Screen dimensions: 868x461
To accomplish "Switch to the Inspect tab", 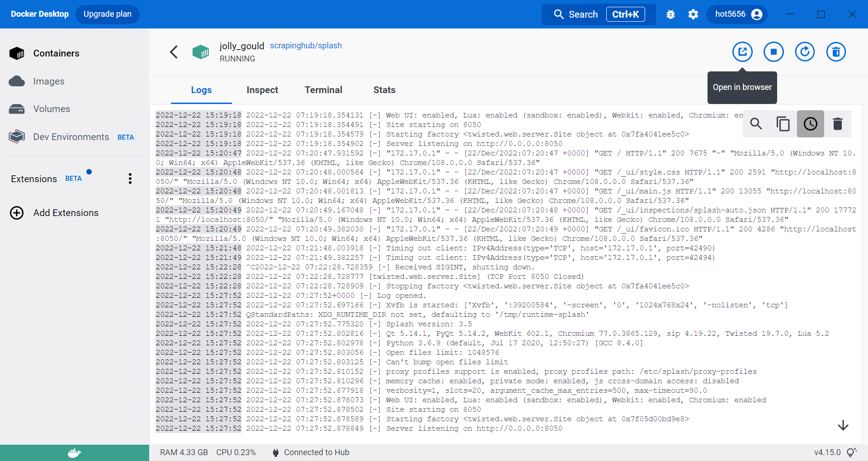I will pos(262,90).
